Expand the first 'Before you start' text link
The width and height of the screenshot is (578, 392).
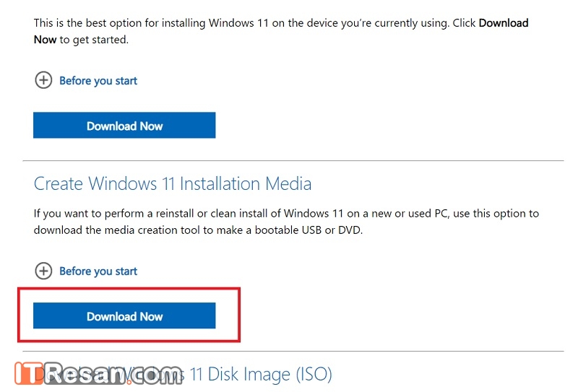coord(98,81)
